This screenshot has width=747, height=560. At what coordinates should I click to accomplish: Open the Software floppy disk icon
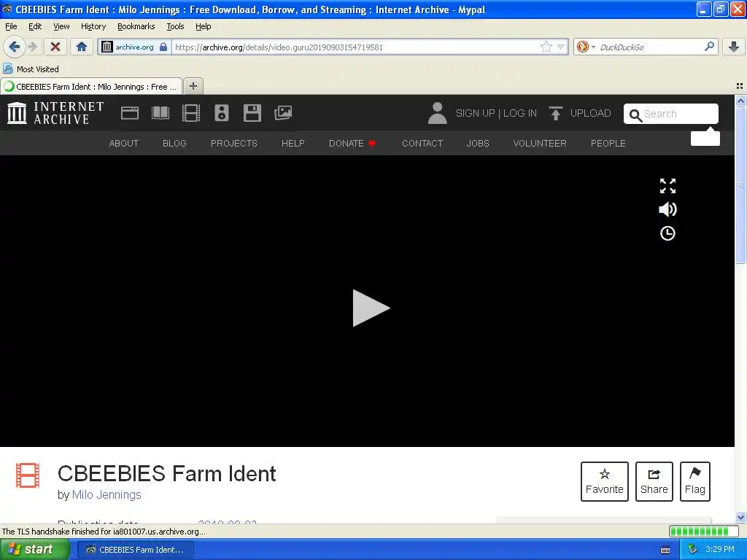point(252,113)
